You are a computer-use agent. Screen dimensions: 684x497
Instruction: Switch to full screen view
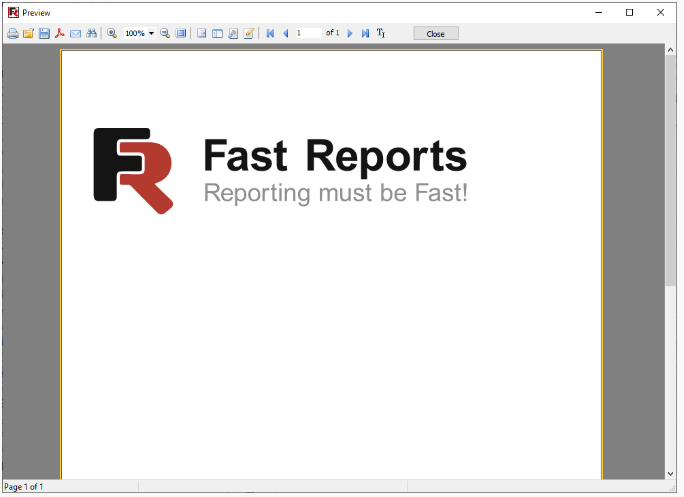(181, 33)
